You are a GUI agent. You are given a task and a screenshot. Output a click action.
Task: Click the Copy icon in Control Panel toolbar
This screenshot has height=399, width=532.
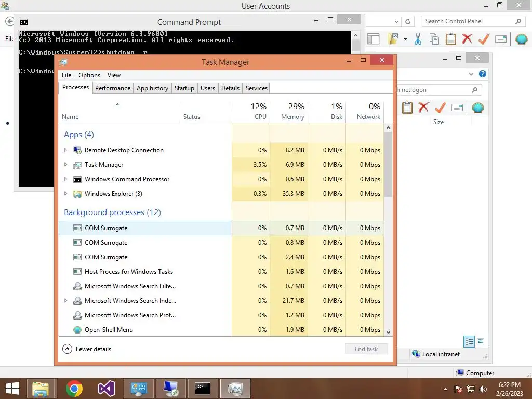click(x=434, y=39)
